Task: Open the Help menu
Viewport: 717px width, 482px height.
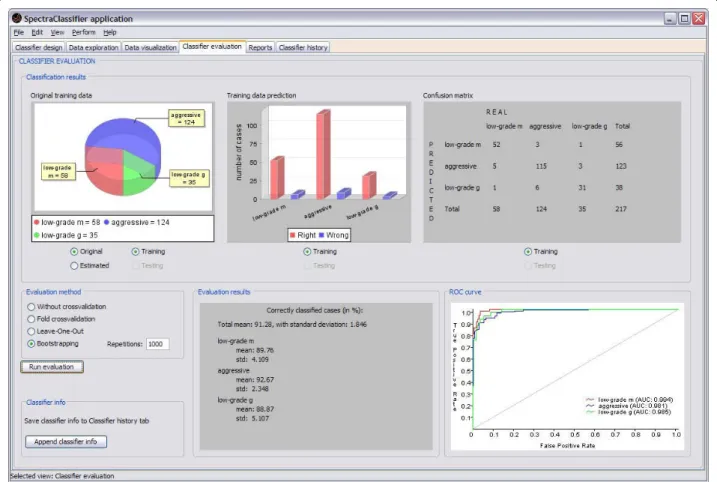Action: [x=110, y=32]
